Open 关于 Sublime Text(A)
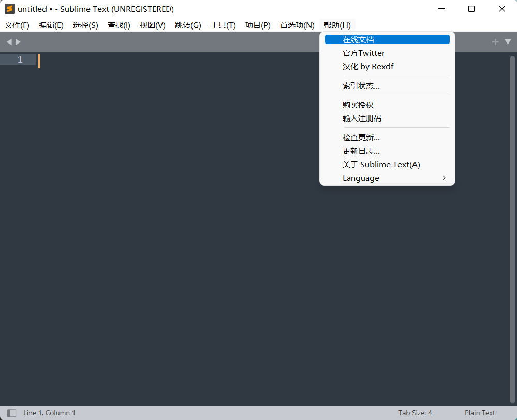517x420 pixels. pos(381,164)
